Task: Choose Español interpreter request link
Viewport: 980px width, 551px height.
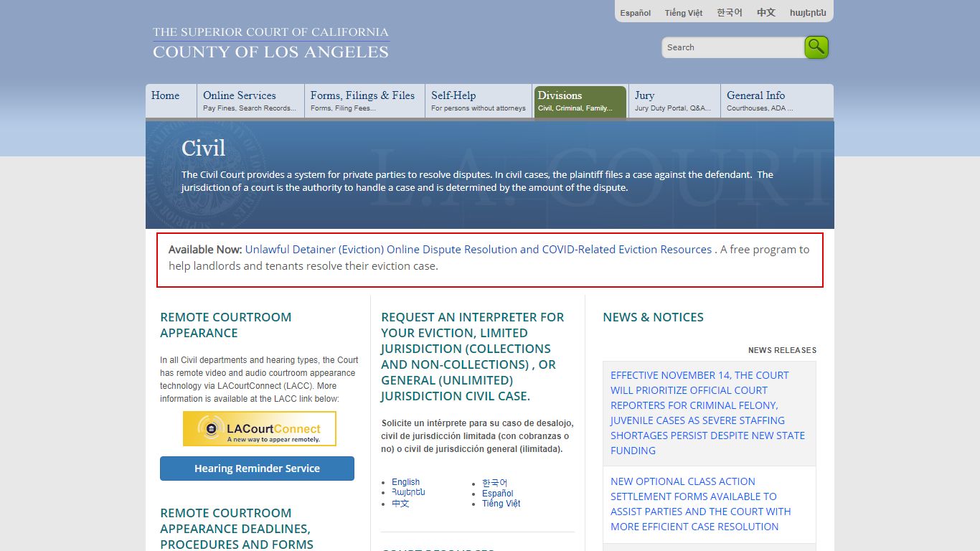Action: coord(498,494)
